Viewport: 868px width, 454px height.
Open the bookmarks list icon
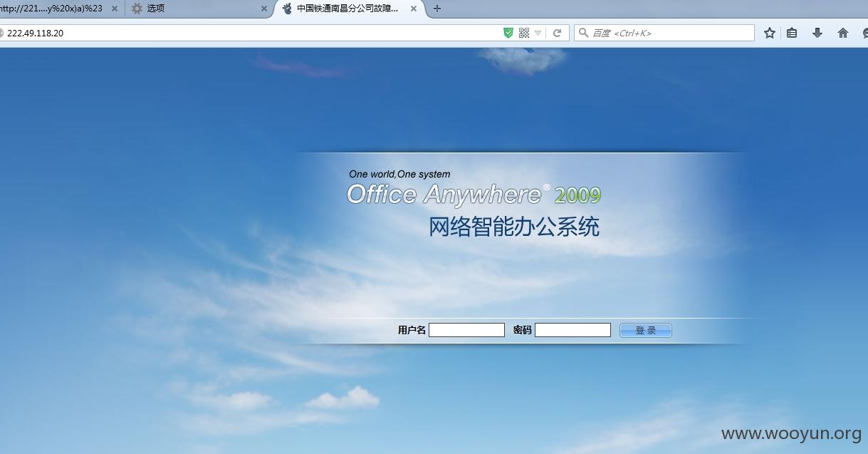point(792,33)
